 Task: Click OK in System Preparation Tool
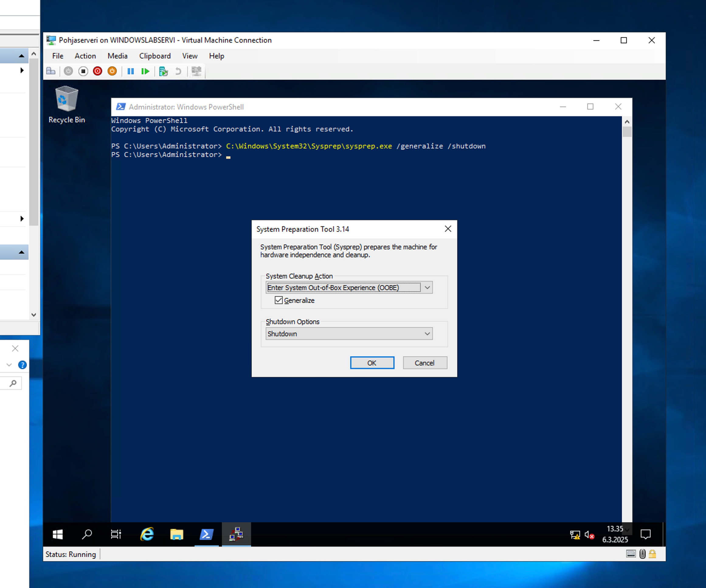372,363
